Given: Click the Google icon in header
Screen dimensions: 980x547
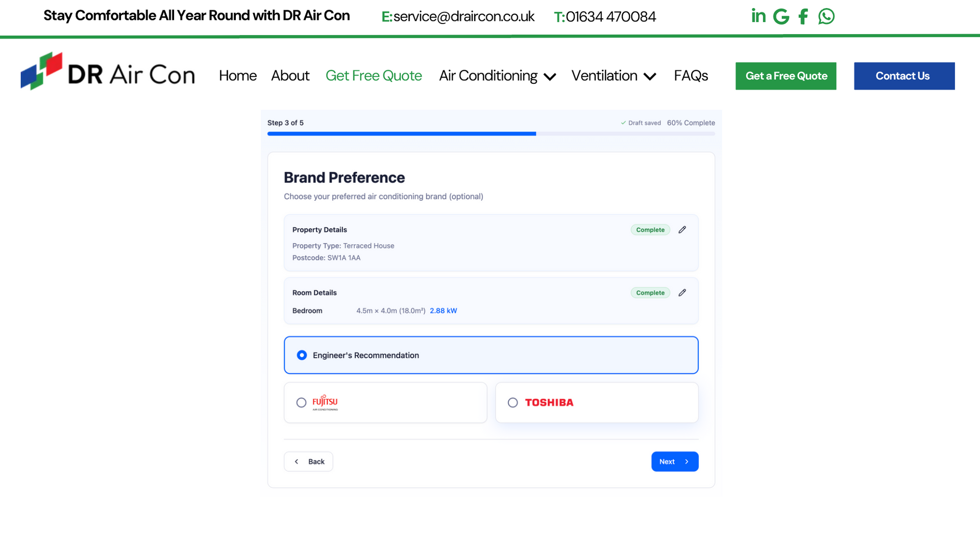Looking at the screenshot, I should pyautogui.click(x=781, y=16).
